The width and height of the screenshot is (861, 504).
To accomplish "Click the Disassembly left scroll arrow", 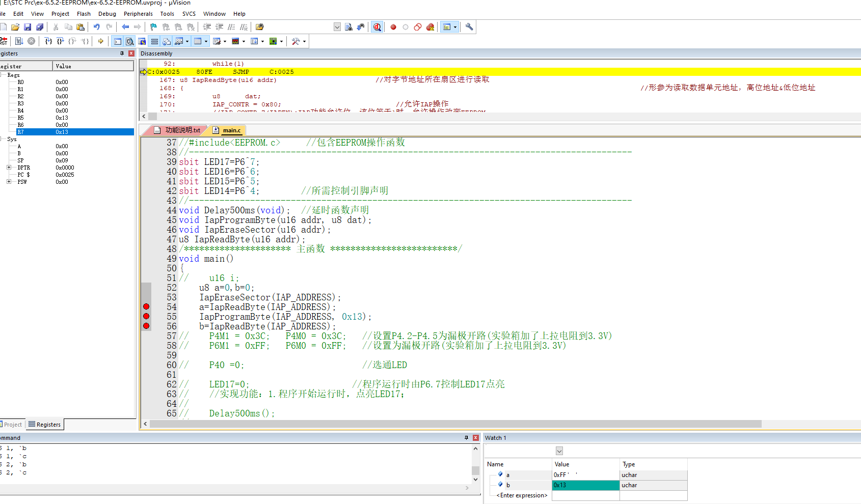I will pos(144,117).
